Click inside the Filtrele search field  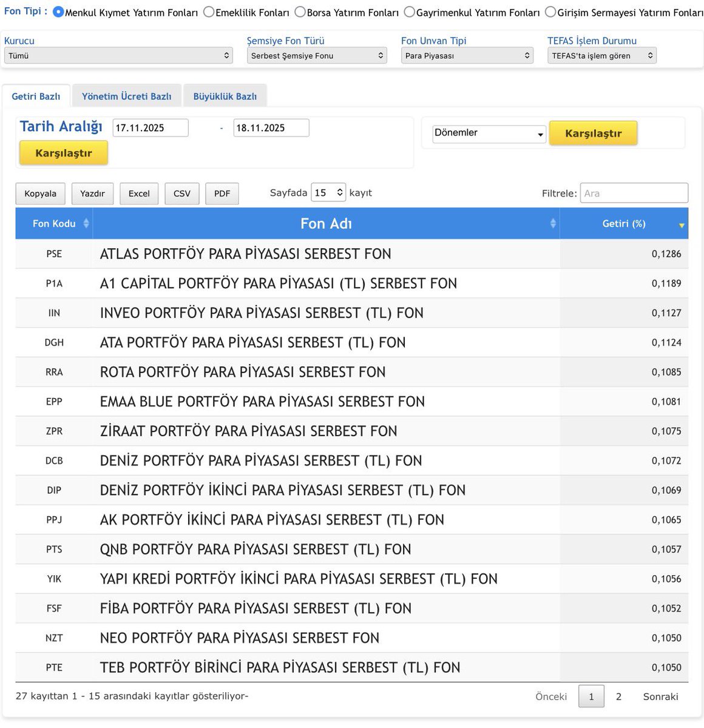(x=634, y=193)
